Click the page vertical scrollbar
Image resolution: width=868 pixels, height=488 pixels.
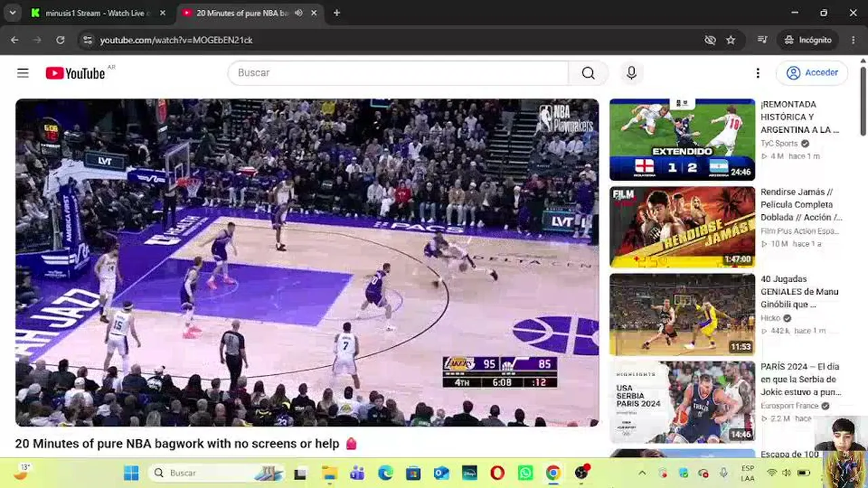[x=863, y=102]
